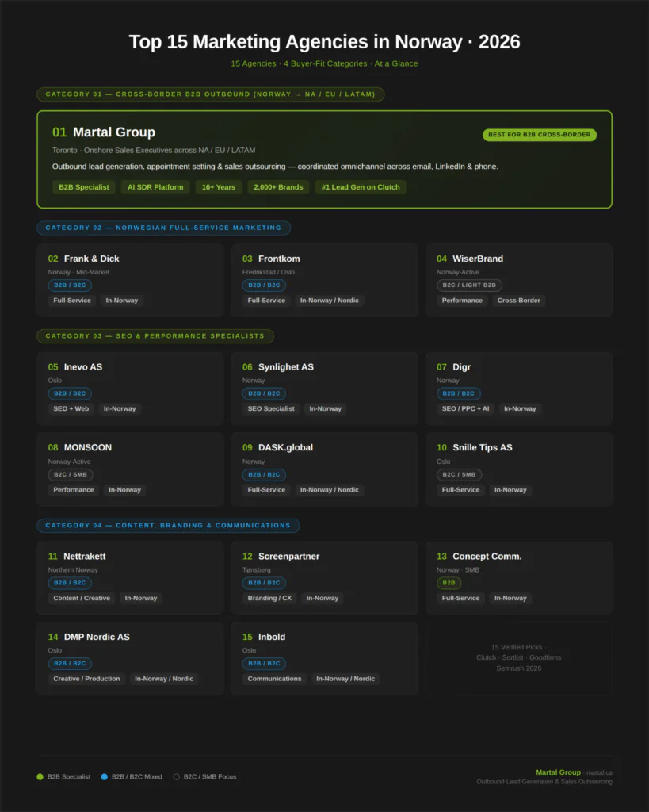
Task: Select the "#1 Lead Gen on Clutch" tag
Action: (x=361, y=187)
